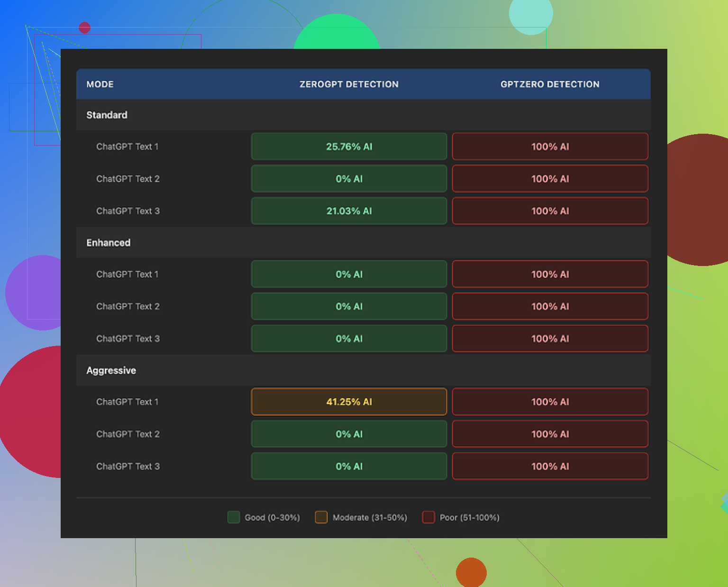Click the green Good legend swatch

(x=233, y=517)
